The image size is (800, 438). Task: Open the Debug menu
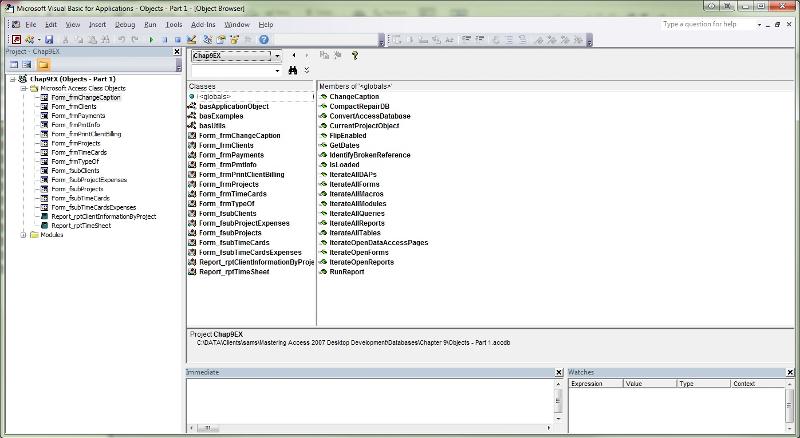tap(124, 25)
